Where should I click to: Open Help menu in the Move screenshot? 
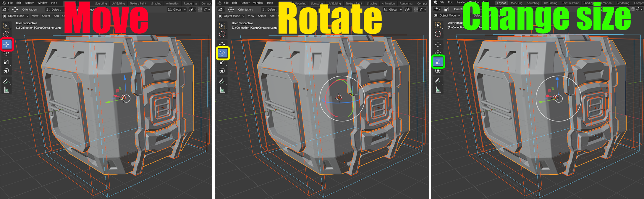54,3
